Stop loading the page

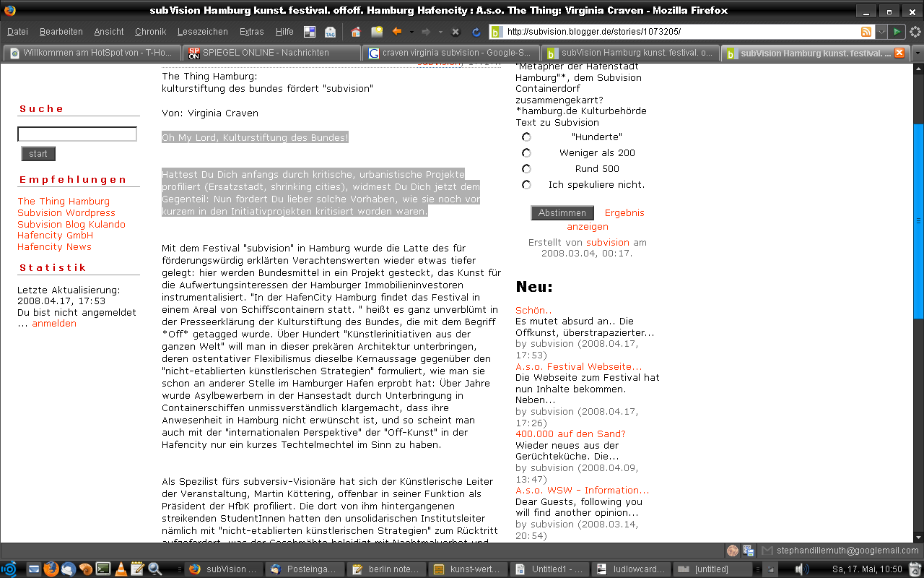[x=456, y=32]
